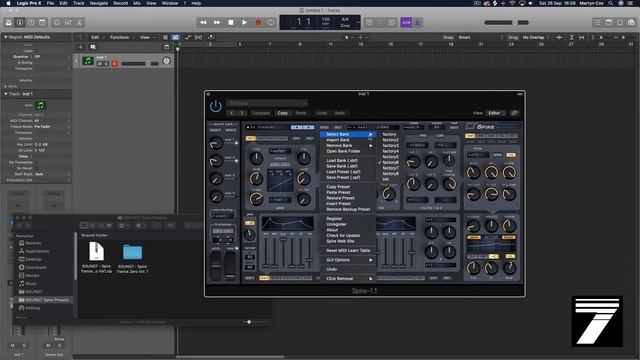The width and height of the screenshot is (640, 360).
Task: Adjust the Finder icon size slider
Action: pos(249,322)
